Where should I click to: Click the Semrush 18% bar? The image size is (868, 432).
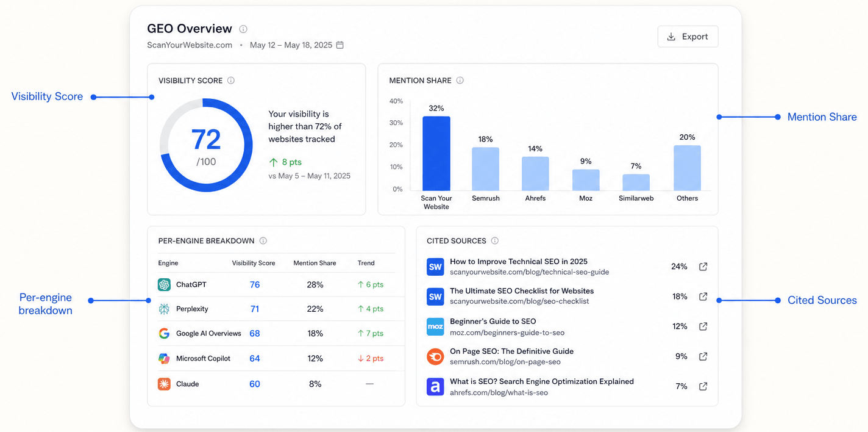[x=485, y=169]
